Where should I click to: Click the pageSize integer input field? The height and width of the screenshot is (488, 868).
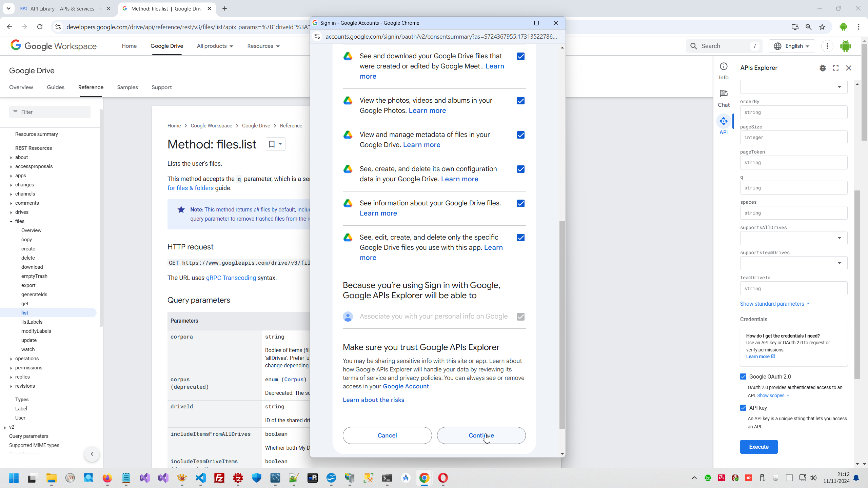coord(793,137)
